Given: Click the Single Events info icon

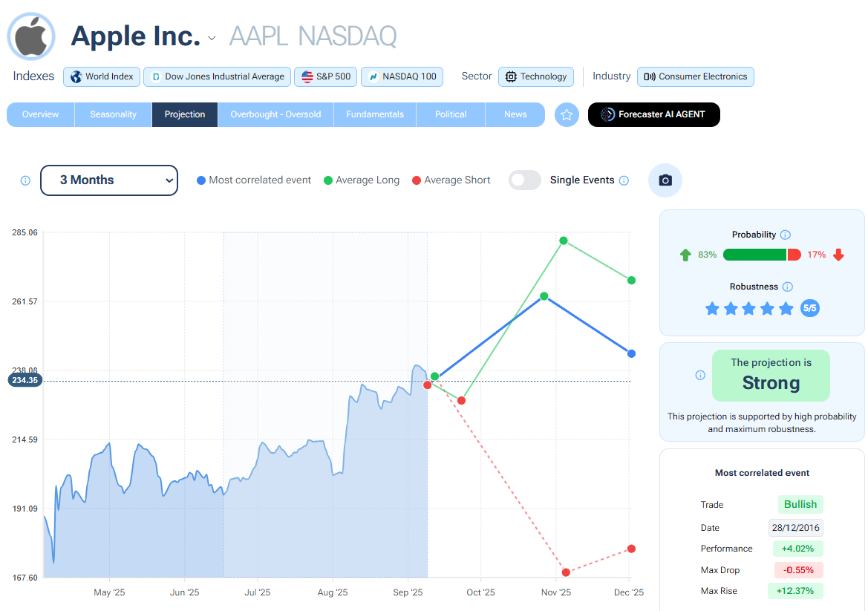Looking at the screenshot, I should (x=624, y=180).
